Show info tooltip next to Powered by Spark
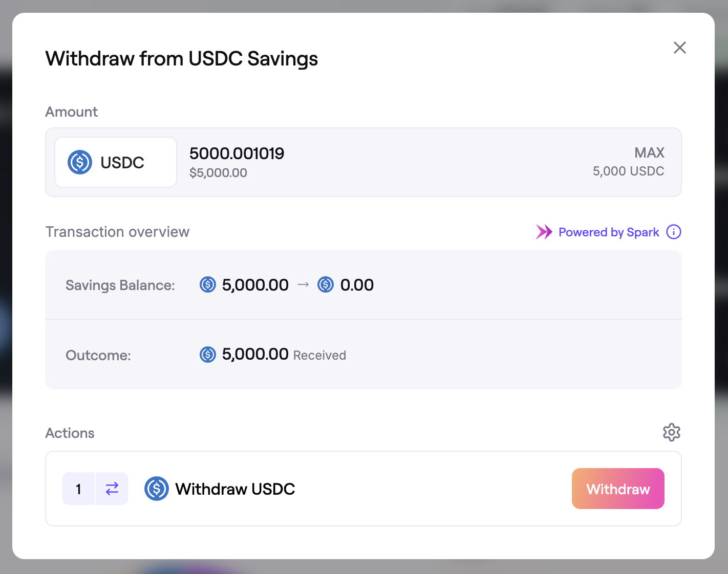This screenshot has height=574, width=728. pyautogui.click(x=673, y=232)
